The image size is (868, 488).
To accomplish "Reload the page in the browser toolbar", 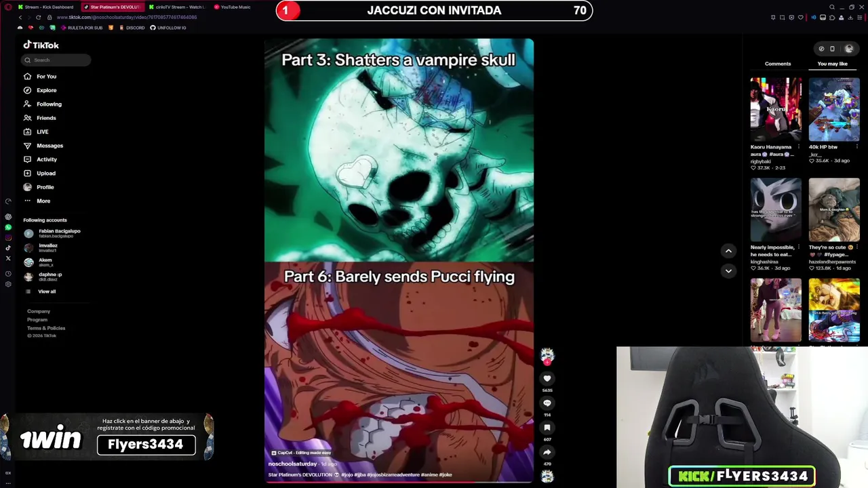I will point(38,17).
